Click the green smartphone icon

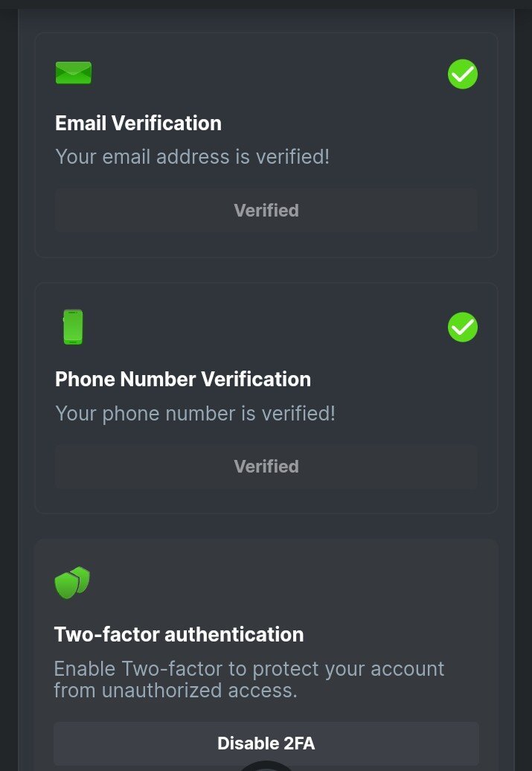[x=73, y=327]
